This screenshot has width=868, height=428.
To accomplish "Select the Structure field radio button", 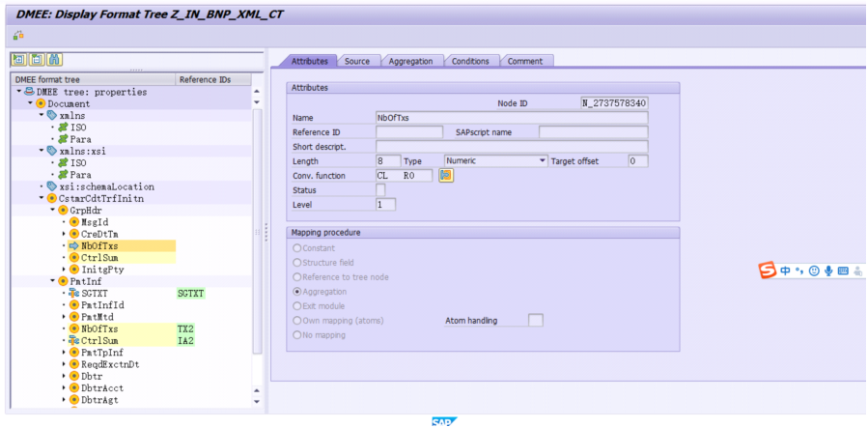I will coord(297,263).
